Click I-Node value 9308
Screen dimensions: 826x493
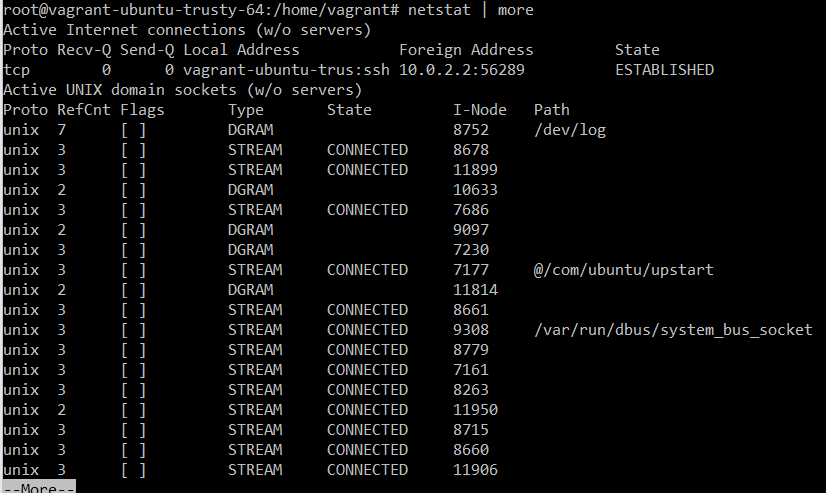pos(471,330)
